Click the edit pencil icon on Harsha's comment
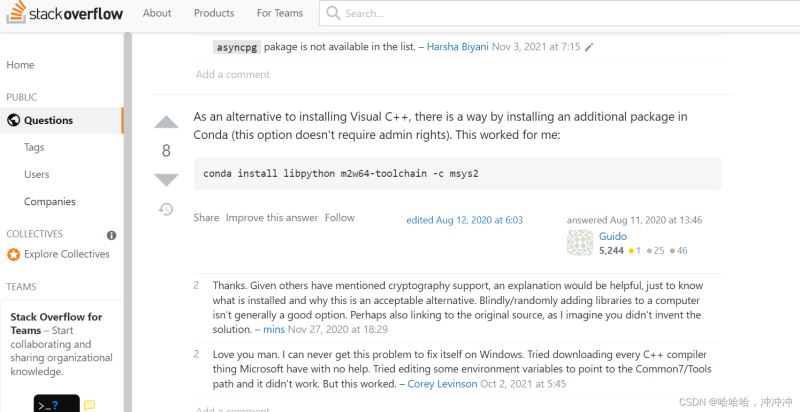The width and height of the screenshot is (800, 412). click(589, 47)
